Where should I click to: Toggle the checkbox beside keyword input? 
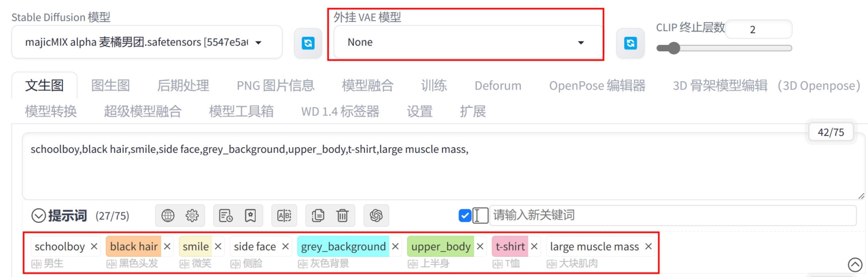(x=465, y=216)
